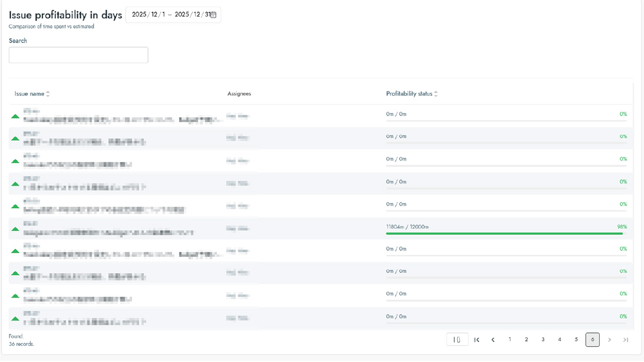Image resolution: width=644 pixels, height=362 pixels.
Task: Jump to first page using pagination icon
Action: tap(476, 340)
